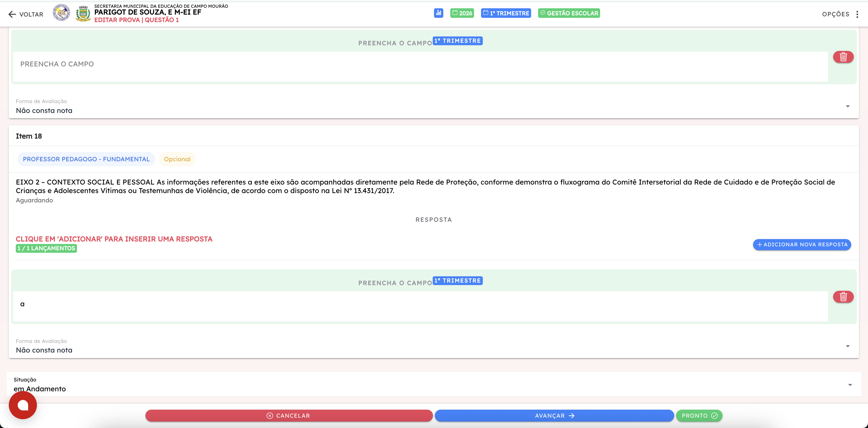Open the red chat bubble widget
The width and height of the screenshot is (868, 428).
[x=23, y=405]
